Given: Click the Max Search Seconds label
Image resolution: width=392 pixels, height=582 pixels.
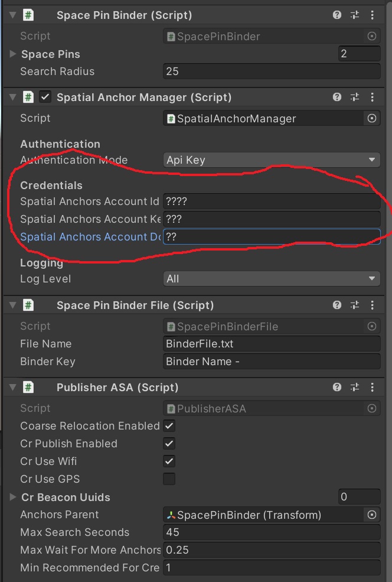Looking at the screenshot, I should 74,532.
